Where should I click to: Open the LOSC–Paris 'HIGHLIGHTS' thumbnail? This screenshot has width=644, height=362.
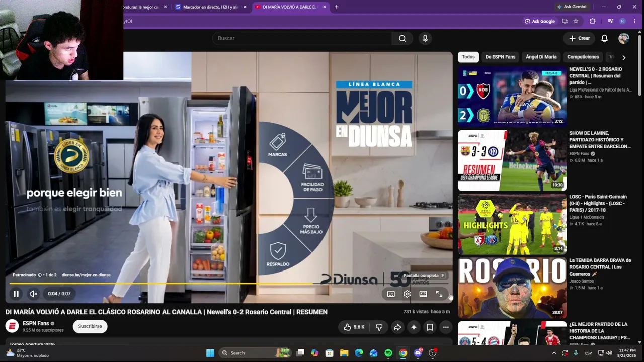click(x=512, y=224)
